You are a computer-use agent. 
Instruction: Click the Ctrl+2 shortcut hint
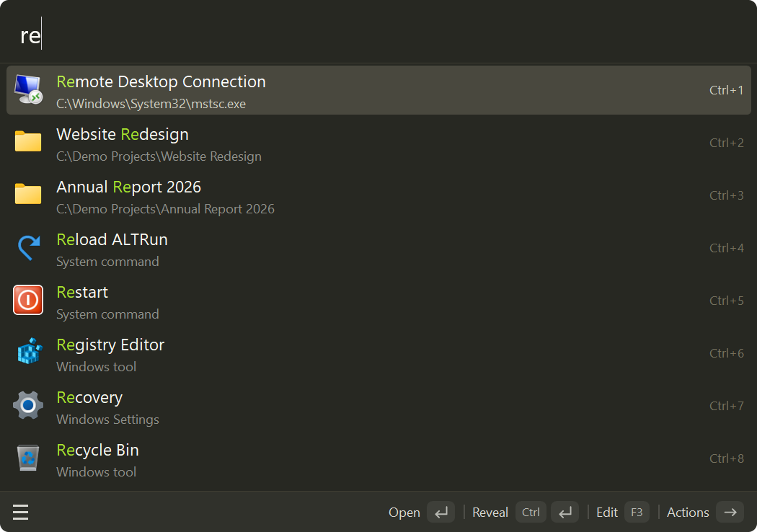point(726,143)
